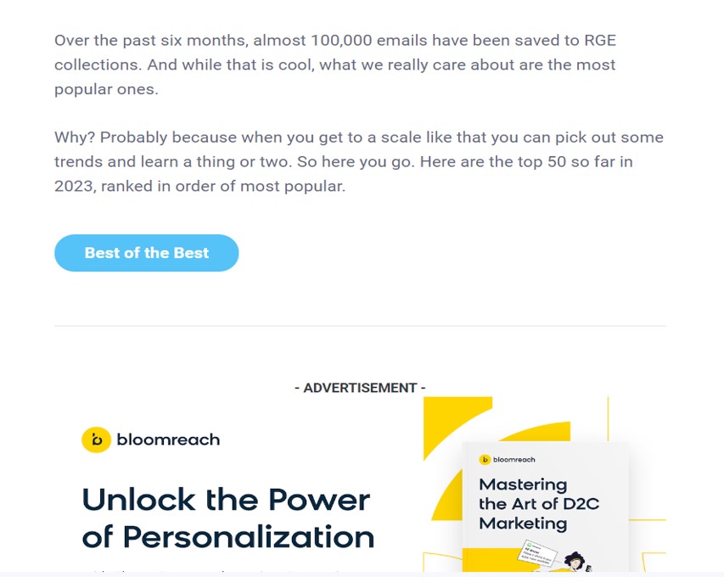Click the partially visible text below headline
Viewport: 724px width, 588px height.
click(212, 573)
